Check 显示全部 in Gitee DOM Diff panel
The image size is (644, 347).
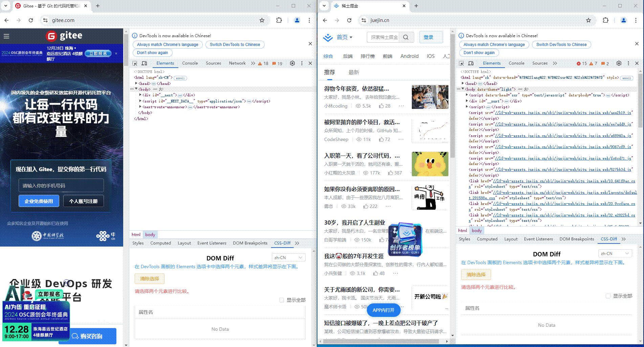282,300
